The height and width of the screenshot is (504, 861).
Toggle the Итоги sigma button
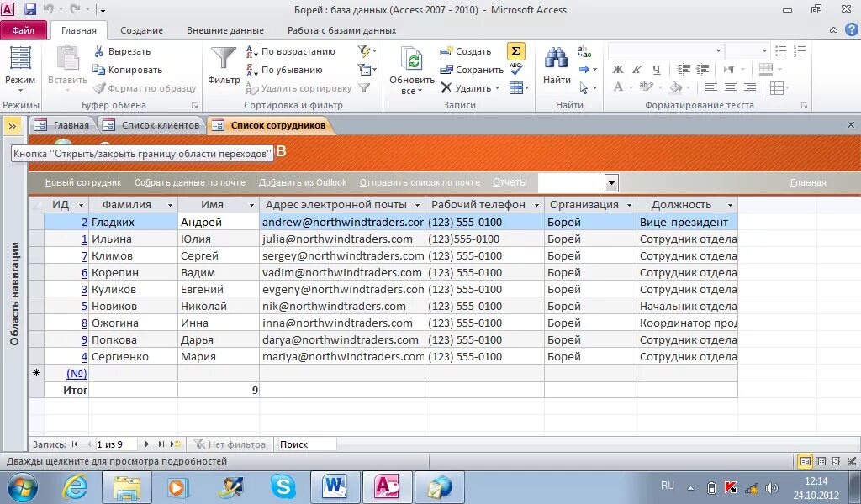515,51
